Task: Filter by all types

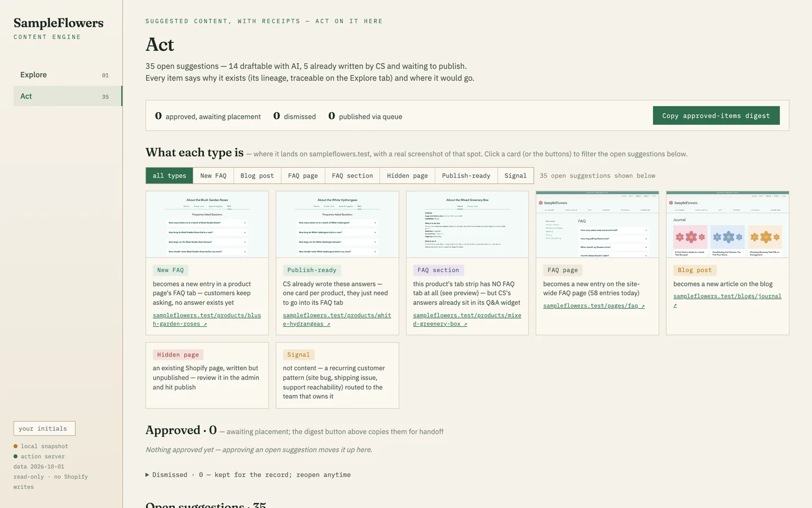Action: pyautogui.click(x=169, y=176)
